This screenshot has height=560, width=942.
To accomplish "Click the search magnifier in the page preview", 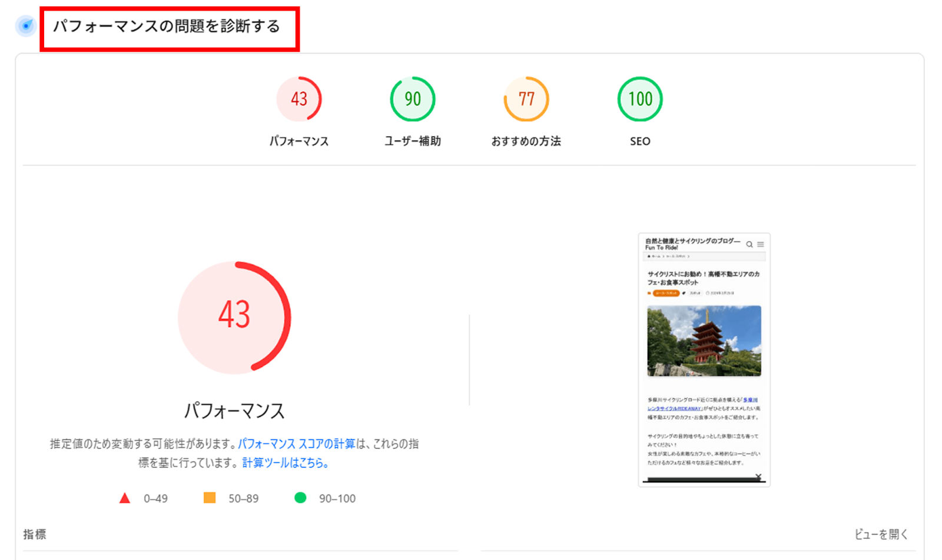I will 749,244.
